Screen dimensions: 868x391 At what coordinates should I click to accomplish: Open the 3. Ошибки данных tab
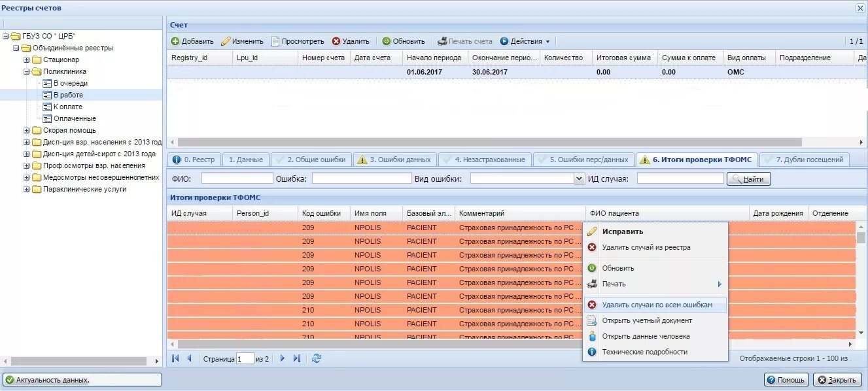click(395, 160)
